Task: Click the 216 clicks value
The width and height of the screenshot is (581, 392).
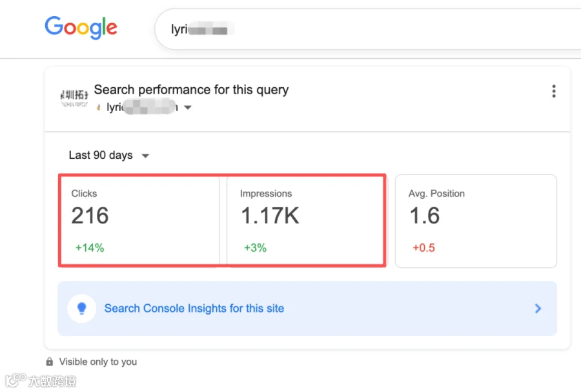Action: coord(90,216)
